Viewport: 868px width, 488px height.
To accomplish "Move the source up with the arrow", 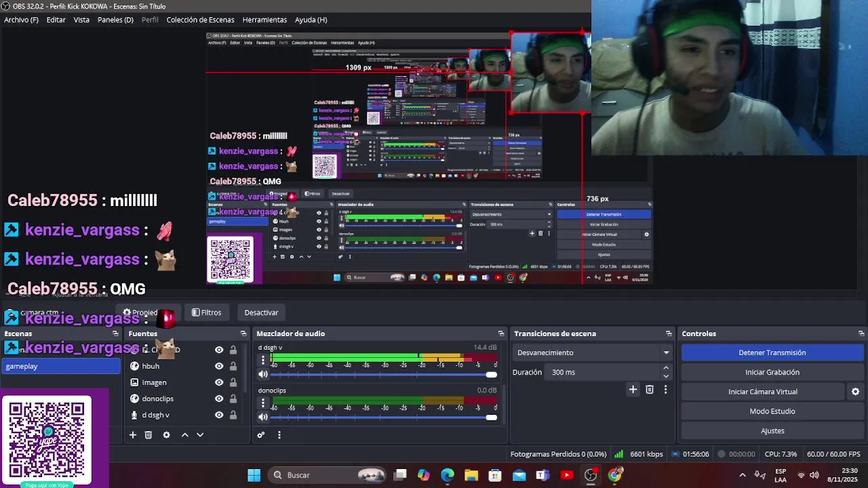I will coord(184,435).
